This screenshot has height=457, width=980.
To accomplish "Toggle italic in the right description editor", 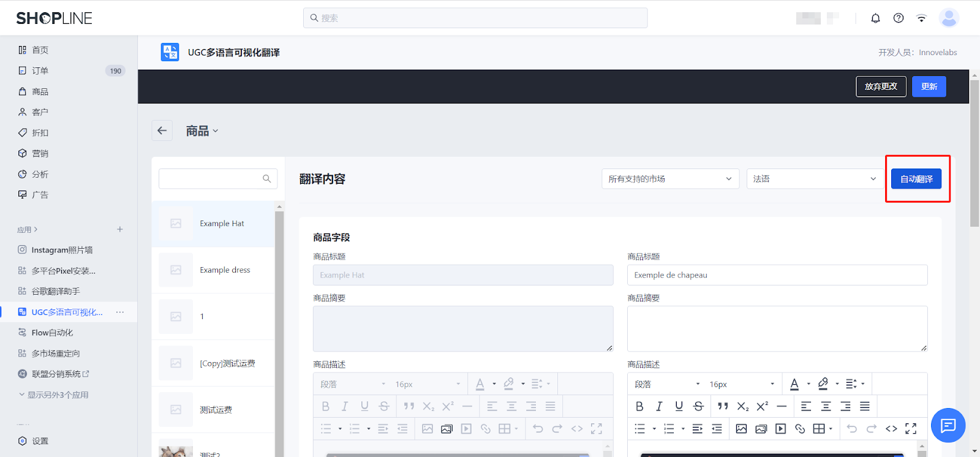I will click(659, 406).
